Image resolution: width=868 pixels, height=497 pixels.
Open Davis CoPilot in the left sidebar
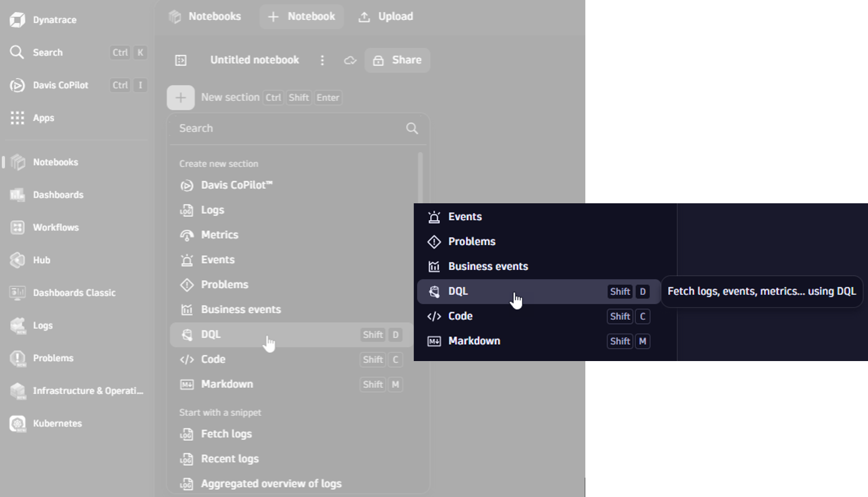[x=60, y=85]
